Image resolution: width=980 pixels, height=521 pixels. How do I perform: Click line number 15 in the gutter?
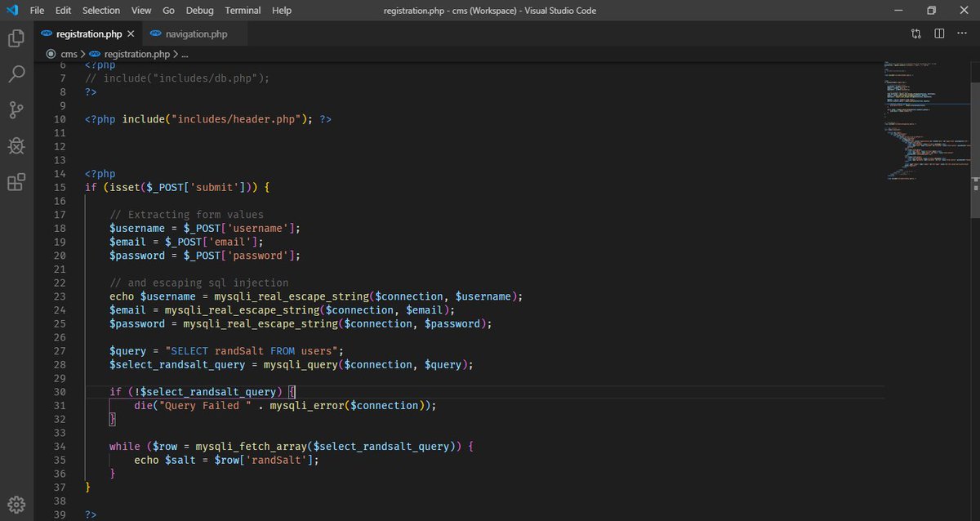[59, 187]
